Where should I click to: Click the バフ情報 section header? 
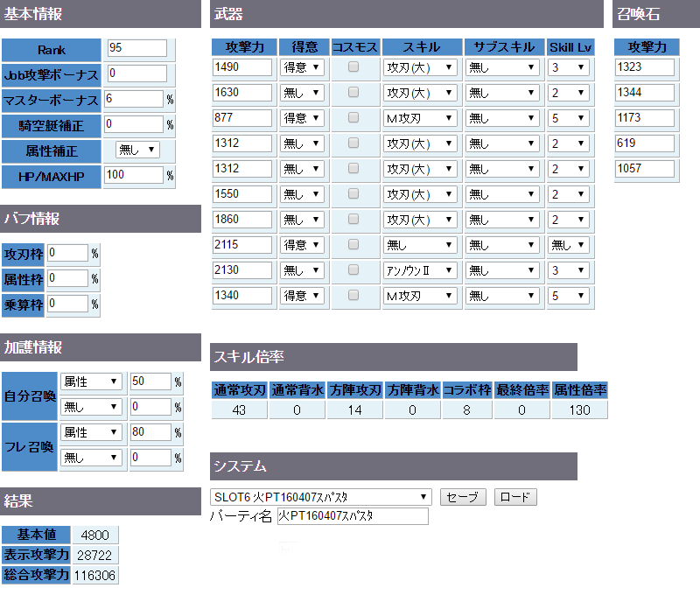[x=101, y=219]
